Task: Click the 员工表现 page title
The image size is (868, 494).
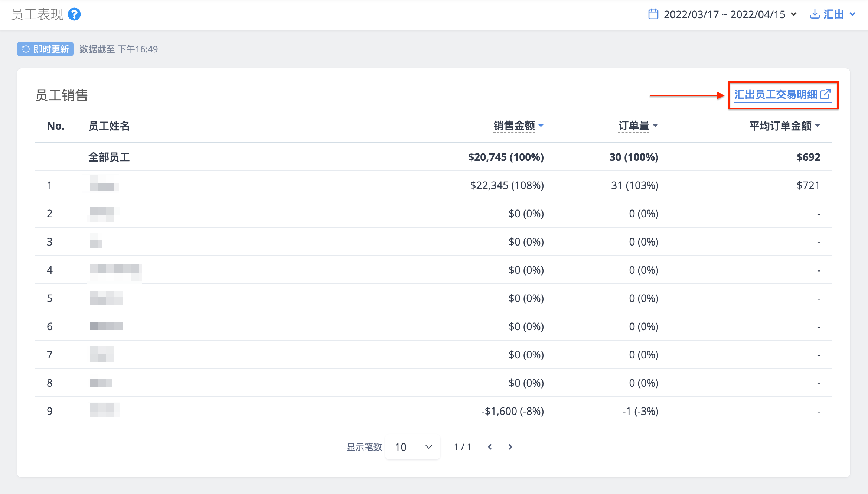Action: pos(37,14)
